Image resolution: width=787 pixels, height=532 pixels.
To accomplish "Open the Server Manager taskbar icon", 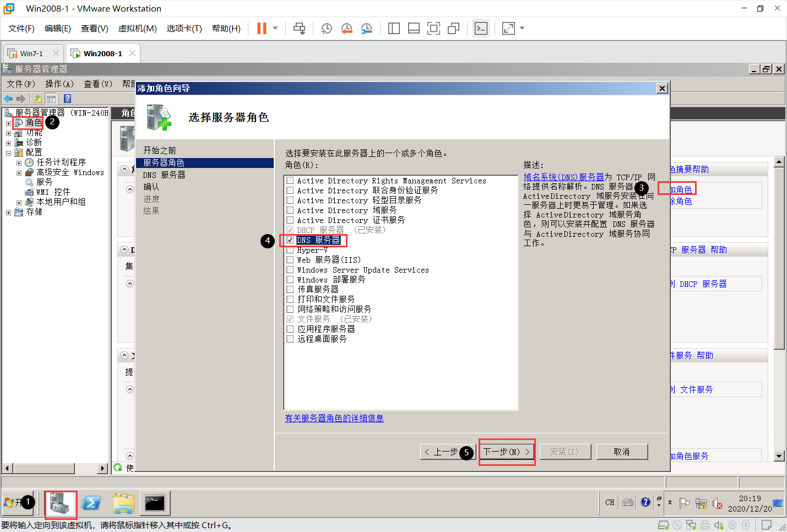I will (60, 503).
